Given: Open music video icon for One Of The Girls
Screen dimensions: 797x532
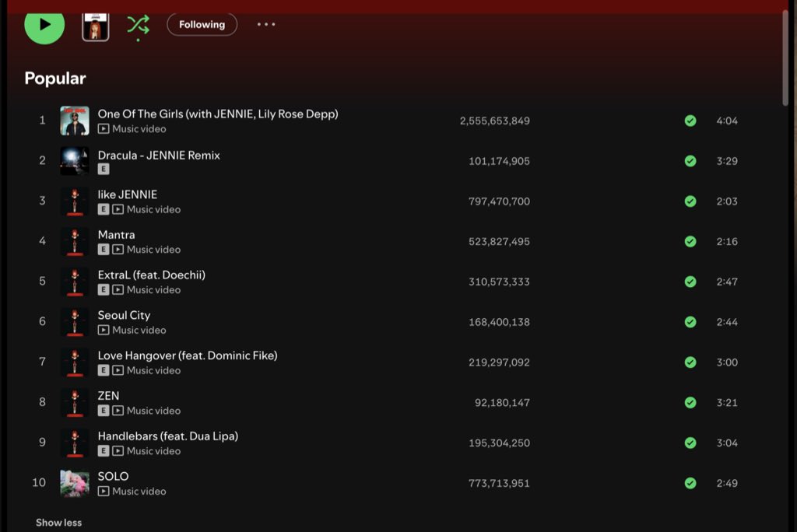Looking at the screenshot, I should pyautogui.click(x=104, y=129).
